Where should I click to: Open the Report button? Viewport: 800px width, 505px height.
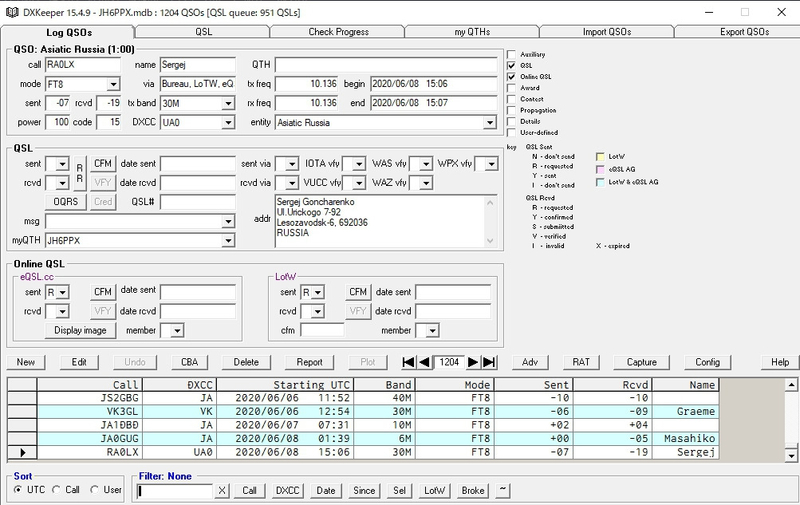(x=309, y=362)
